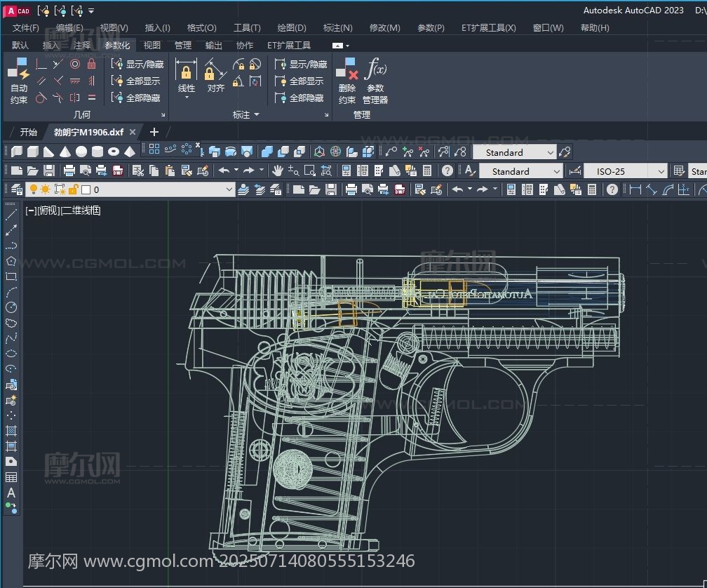Screen dimensions: 707x588
Task: Select the Sphere solid primitive icon
Action: click(x=81, y=152)
